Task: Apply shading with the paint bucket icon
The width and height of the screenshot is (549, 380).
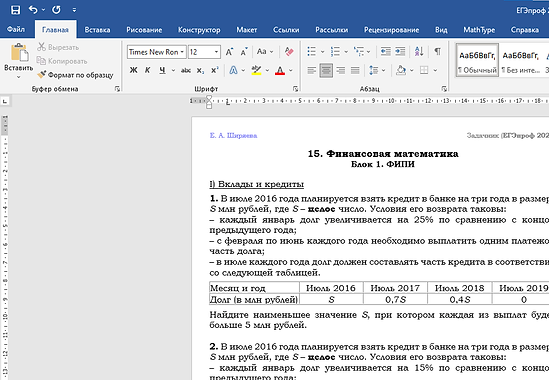Action: tap(401, 70)
